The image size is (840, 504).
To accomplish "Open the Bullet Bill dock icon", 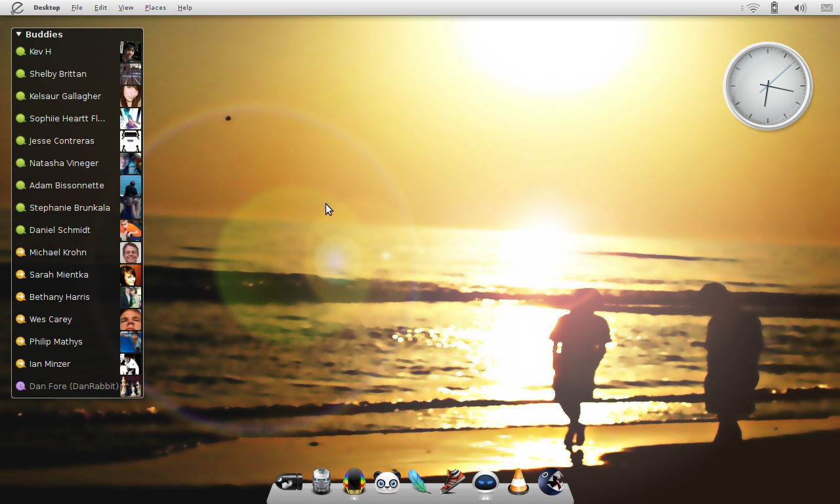I will click(289, 482).
